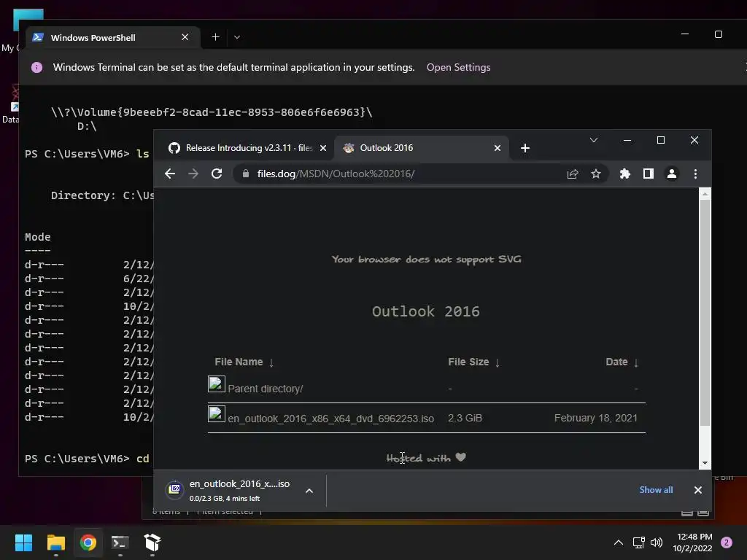Screen dimensions: 747x560
Task: Click the network tray icon
Action: [x=638, y=542]
